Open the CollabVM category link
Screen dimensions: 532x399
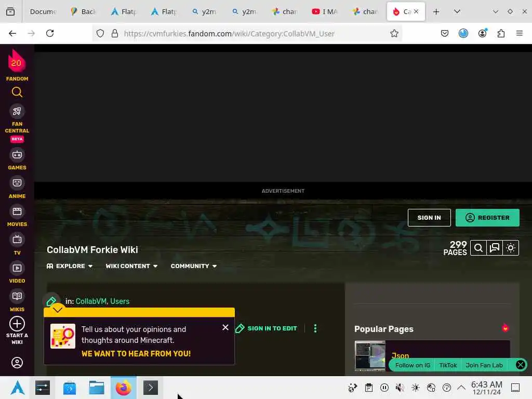click(x=91, y=301)
